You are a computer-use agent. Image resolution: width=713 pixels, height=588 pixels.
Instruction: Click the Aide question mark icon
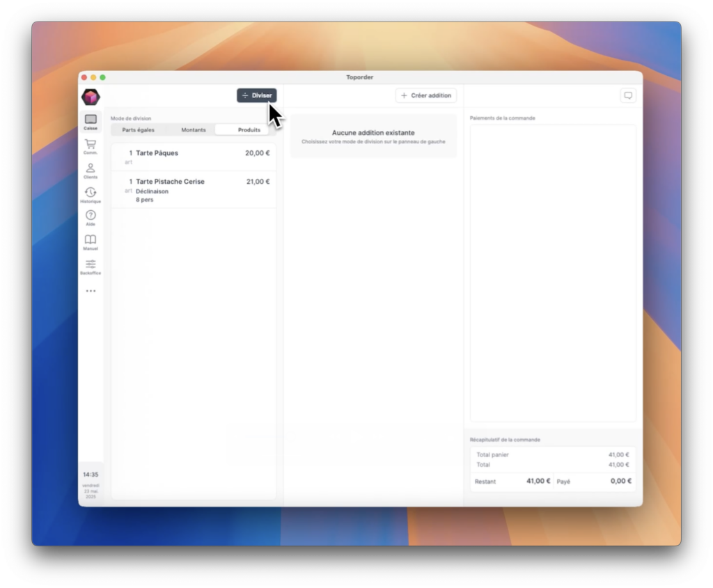91,216
